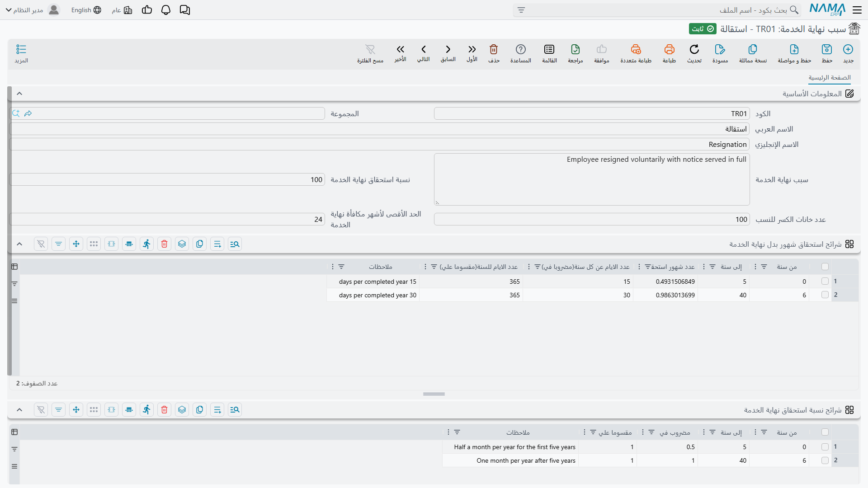Click the حذف delete trash icon

(x=494, y=53)
